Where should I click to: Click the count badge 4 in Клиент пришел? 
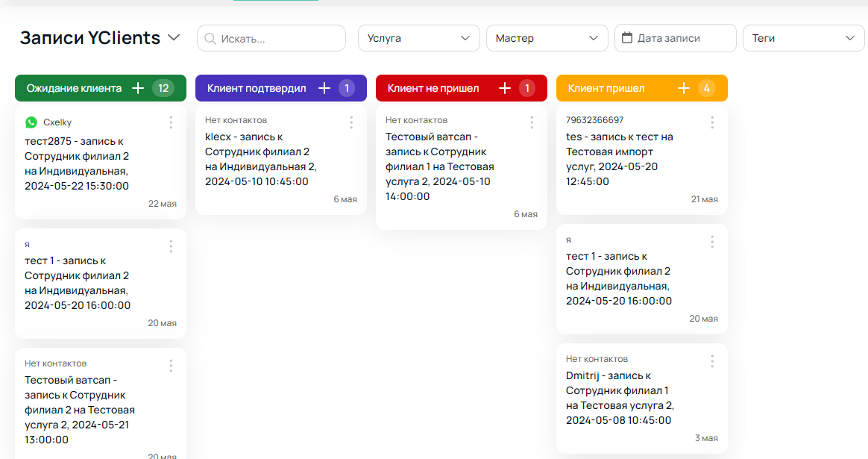(x=707, y=88)
